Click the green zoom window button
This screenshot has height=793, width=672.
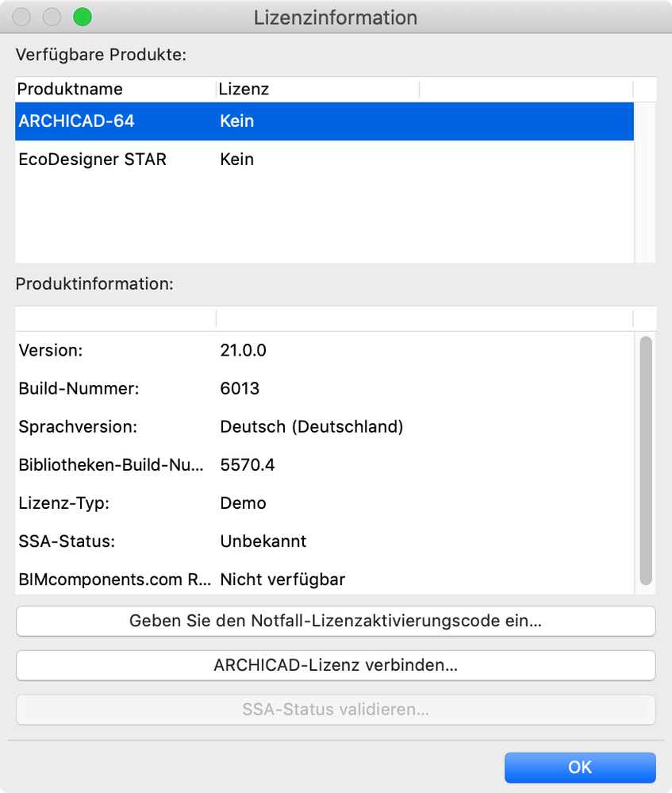click(83, 17)
